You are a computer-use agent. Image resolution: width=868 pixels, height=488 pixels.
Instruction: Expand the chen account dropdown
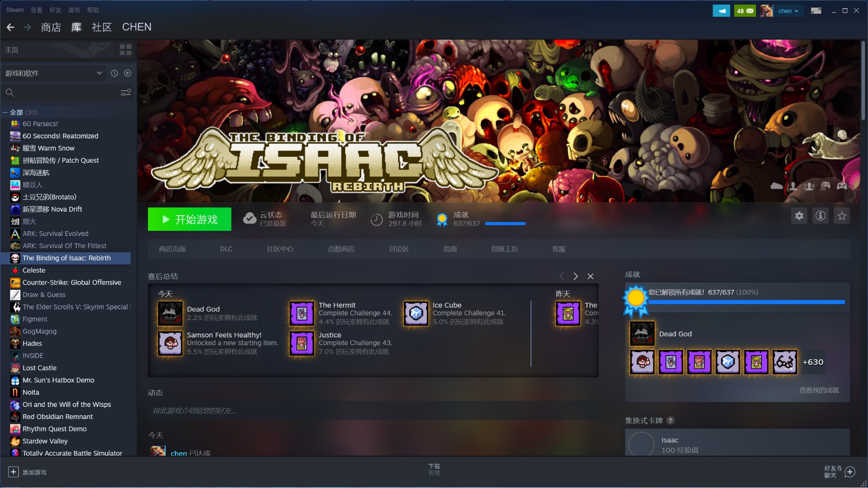click(x=788, y=11)
